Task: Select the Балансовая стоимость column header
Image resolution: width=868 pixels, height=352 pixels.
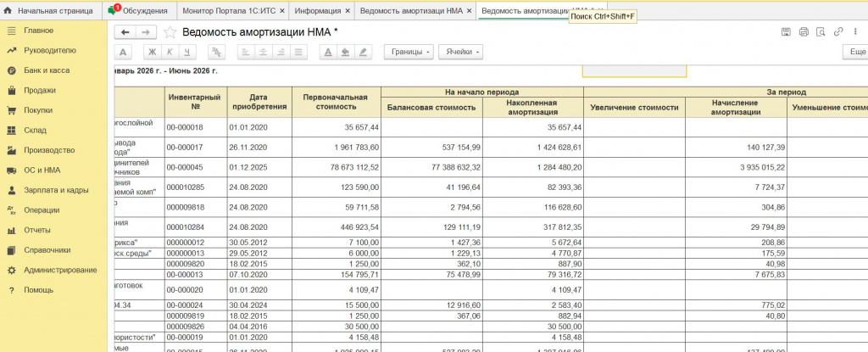Action: tap(431, 107)
